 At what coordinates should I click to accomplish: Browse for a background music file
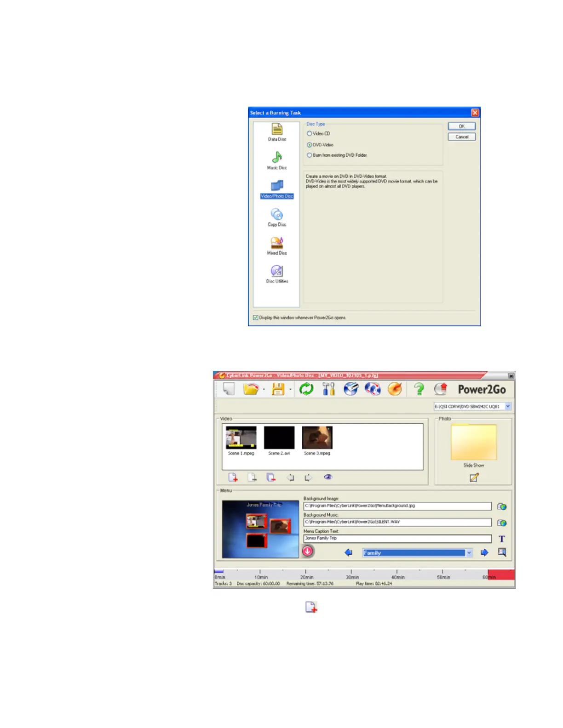(502, 523)
